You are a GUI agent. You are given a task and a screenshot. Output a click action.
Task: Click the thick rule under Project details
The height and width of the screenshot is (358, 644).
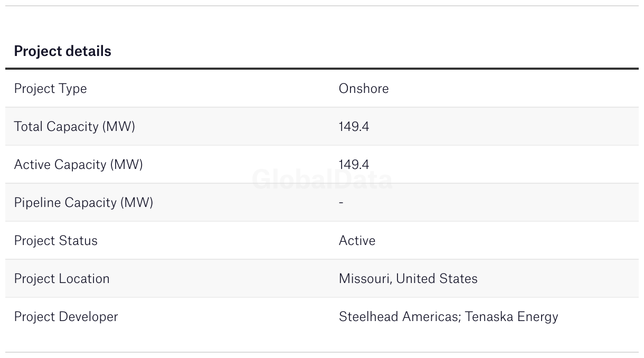(322, 69)
